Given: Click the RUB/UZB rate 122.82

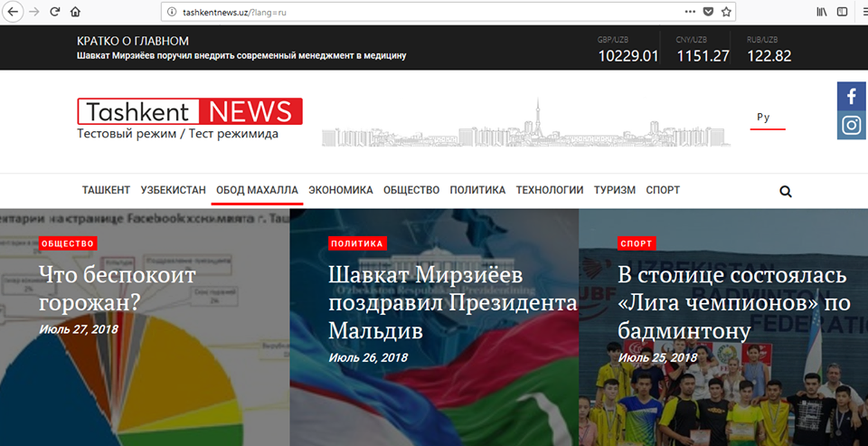Looking at the screenshot, I should 769,56.
